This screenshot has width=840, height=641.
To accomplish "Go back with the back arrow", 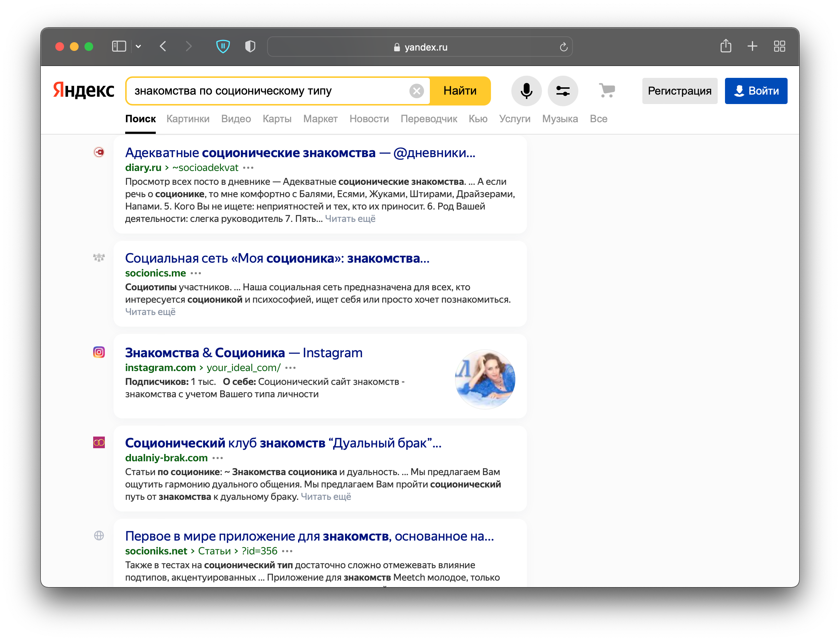I will point(163,47).
